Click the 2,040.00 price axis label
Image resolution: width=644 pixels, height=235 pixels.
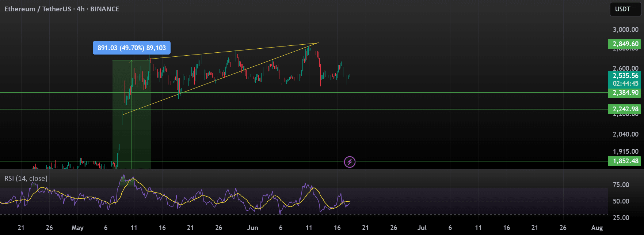(625, 134)
